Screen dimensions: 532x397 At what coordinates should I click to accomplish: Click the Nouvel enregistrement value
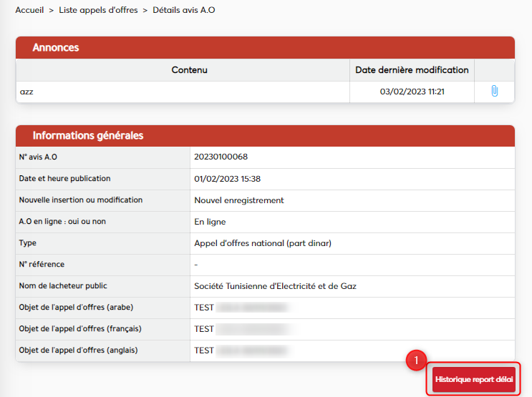239,200
